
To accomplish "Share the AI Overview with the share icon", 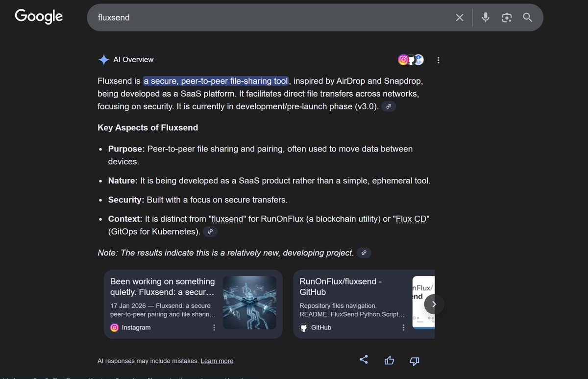I will 364,360.
